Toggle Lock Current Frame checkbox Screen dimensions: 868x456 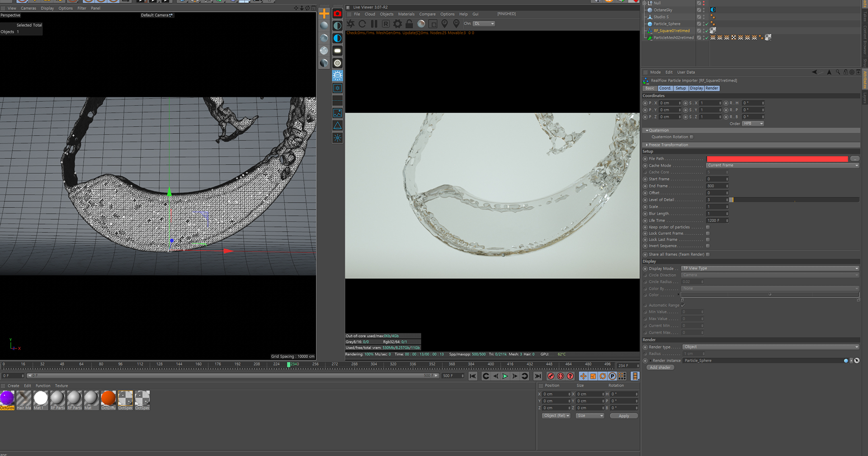[708, 233]
